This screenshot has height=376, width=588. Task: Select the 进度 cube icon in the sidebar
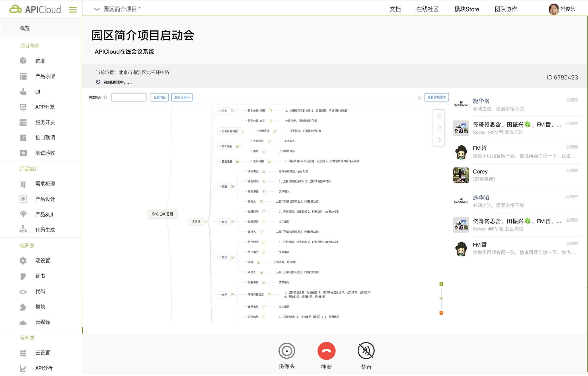click(23, 61)
